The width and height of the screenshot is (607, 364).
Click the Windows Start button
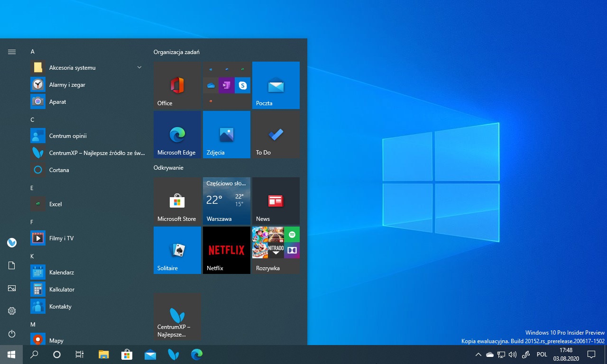coord(11,355)
